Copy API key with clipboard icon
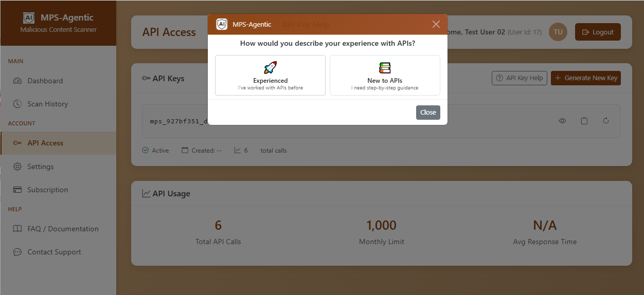644x295 pixels. (x=584, y=121)
